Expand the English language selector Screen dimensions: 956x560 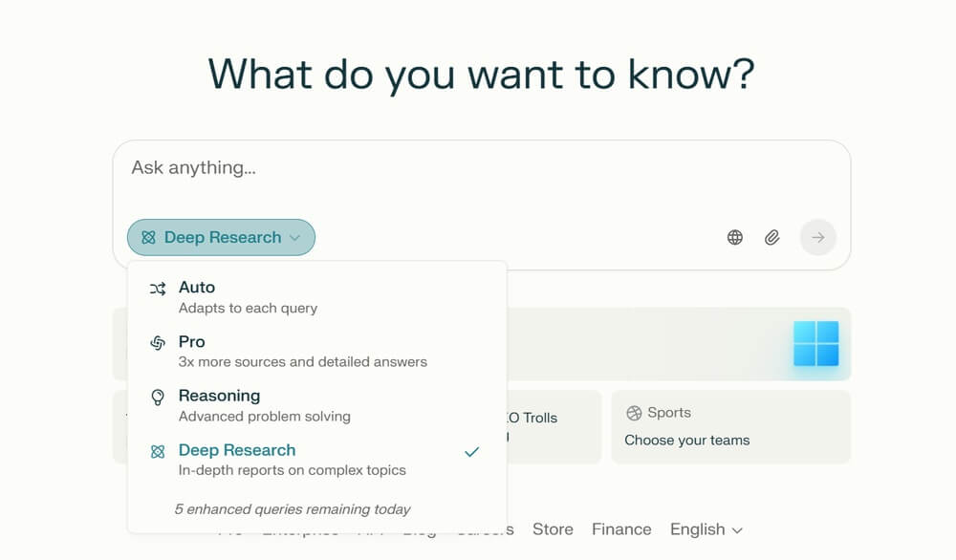tap(706, 529)
